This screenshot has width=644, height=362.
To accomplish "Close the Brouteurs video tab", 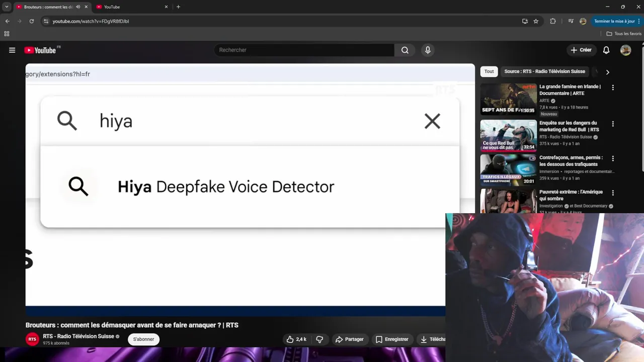I will click(86, 7).
